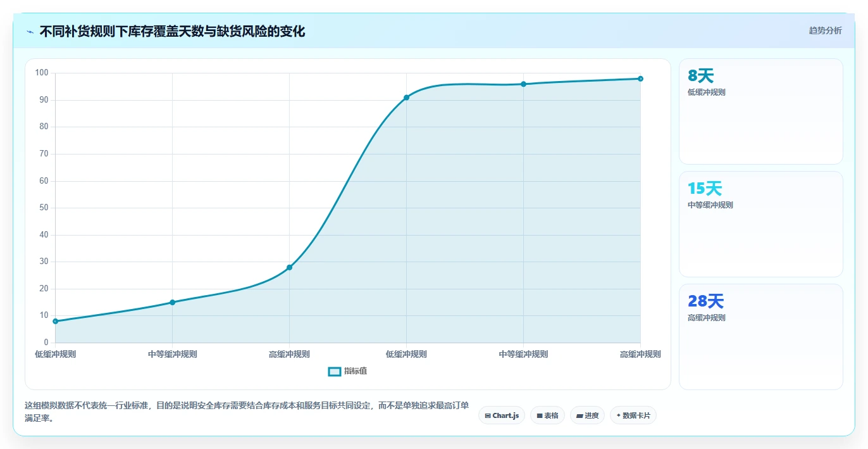Click the y-axis label 40
Viewport: 868px width, 449px height.
(44, 235)
